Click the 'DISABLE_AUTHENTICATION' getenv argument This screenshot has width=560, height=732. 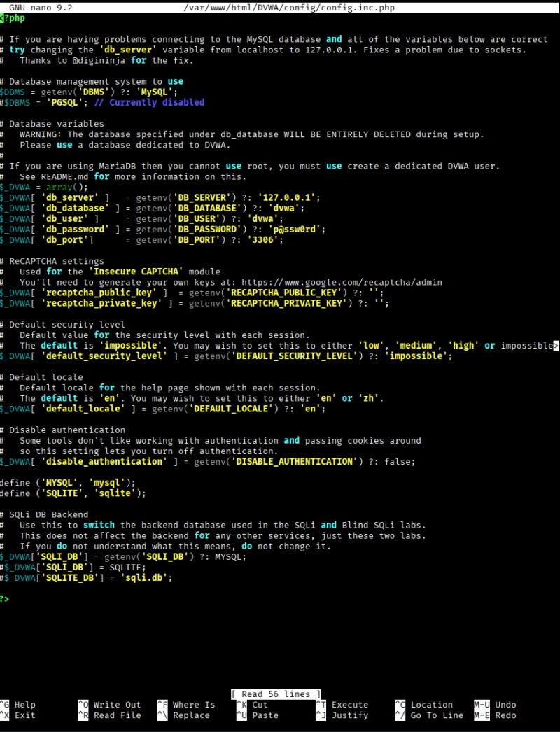[295, 462]
